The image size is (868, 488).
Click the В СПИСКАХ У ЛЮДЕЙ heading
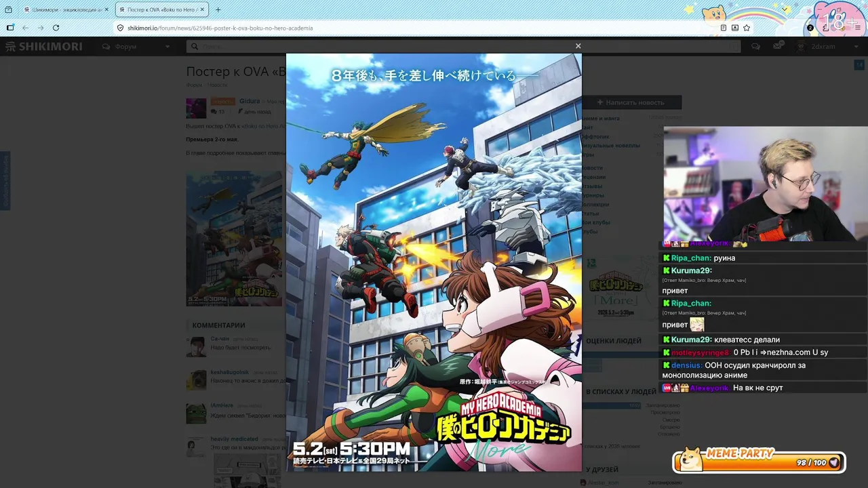[x=621, y=392]
